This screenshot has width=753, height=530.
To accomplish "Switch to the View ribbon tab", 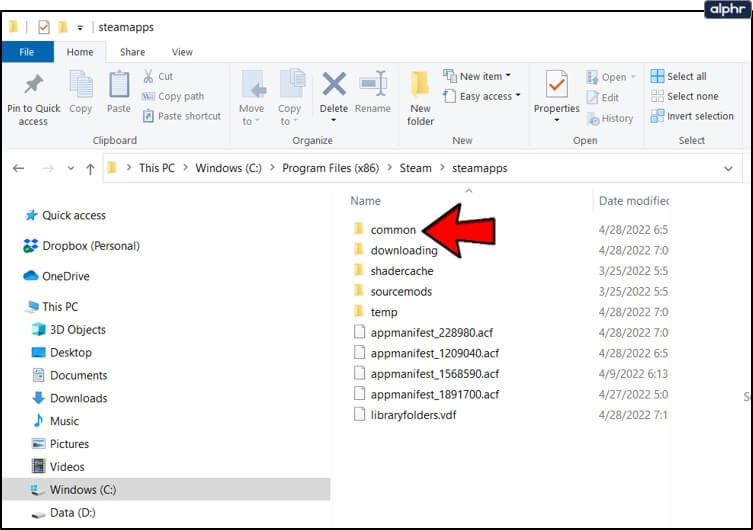I will tap(182, 52).
